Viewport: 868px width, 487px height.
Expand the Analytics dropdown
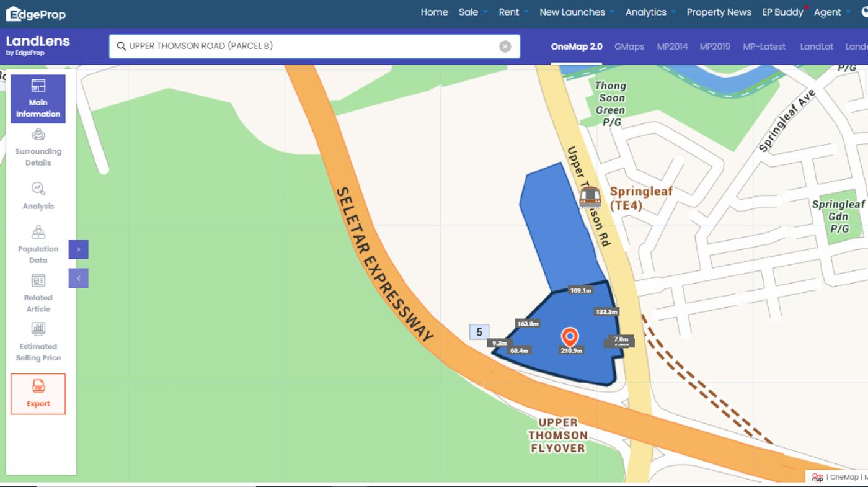tap(650, 12)
